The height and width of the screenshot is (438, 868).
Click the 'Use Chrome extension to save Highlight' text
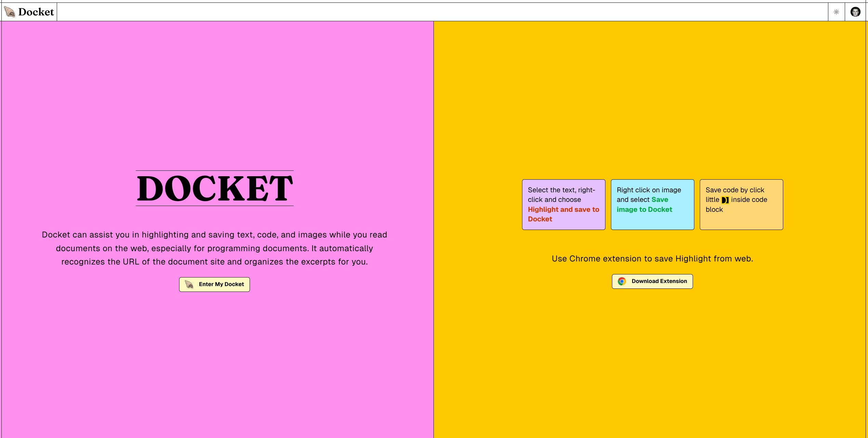(x=652, y=259)
